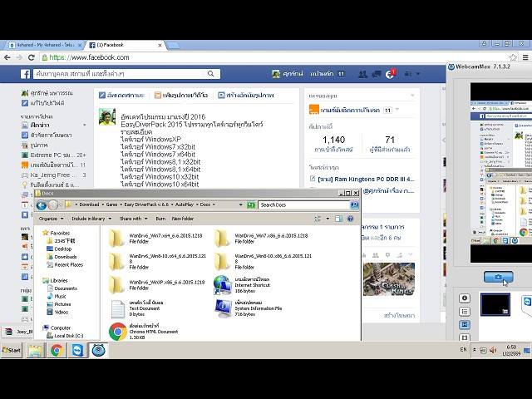Expand Explorer address bar history dropdown

coord(240,205)
